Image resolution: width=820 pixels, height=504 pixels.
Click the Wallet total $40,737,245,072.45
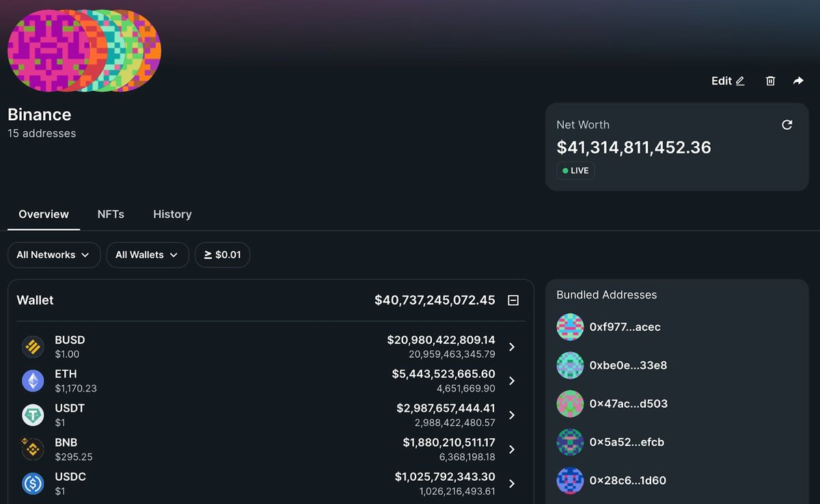pos(435,300)
